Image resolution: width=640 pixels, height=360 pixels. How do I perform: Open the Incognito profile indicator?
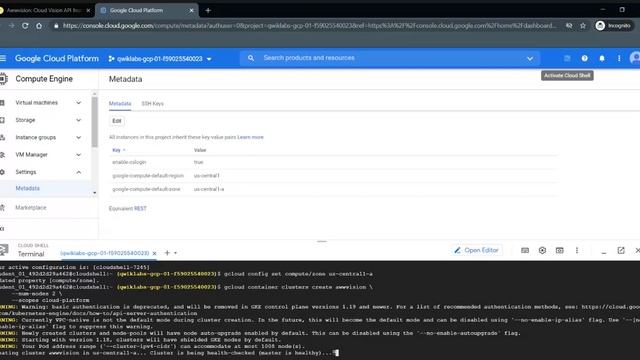[x=613, y=26]
